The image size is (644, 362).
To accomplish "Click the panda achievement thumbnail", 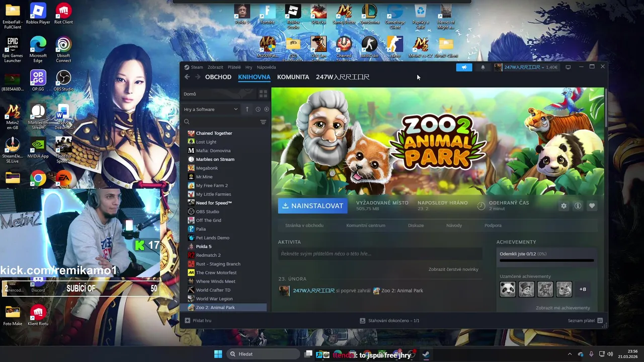I will (508, 289).
